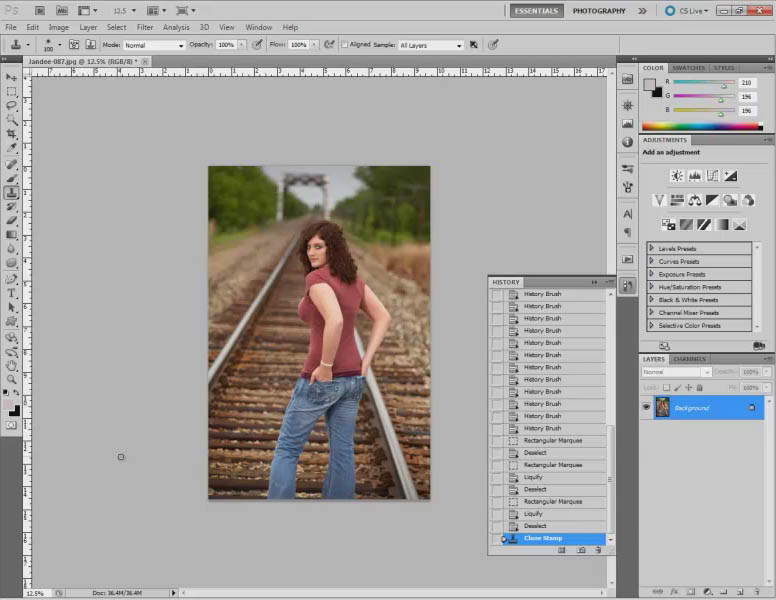This screenshot has height=600, width=776.
Task: Select the Dodge tool
Action: tap(11, 262)
